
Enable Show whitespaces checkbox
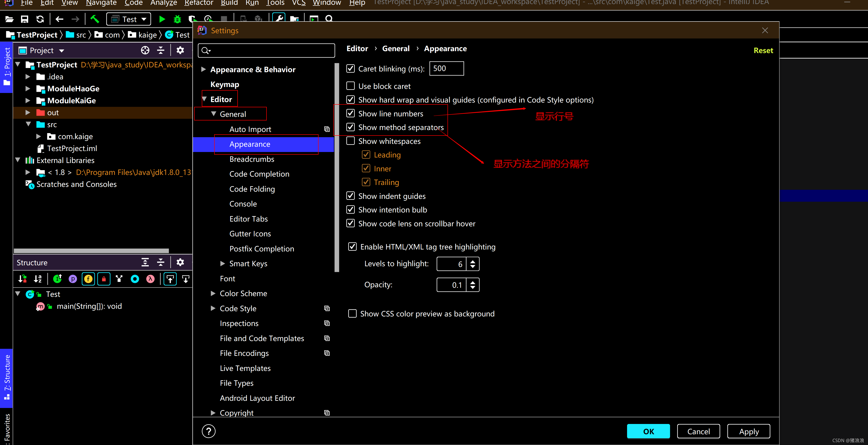pos(351,141)
